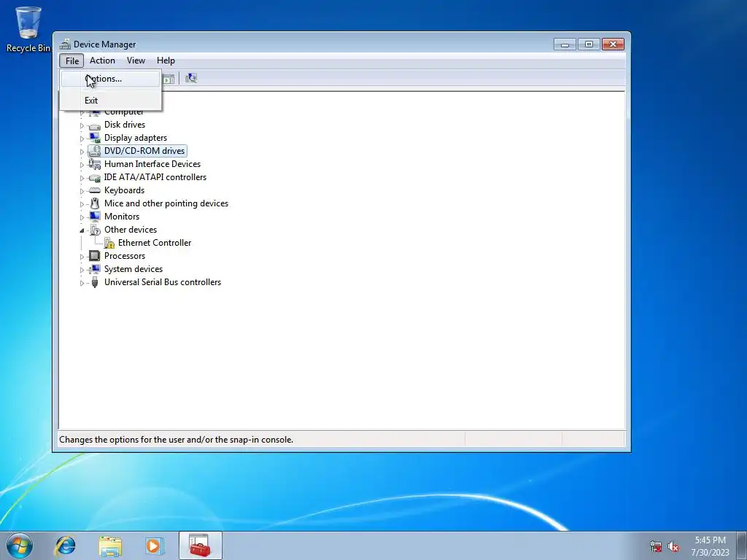Click the IDE ATA/ATAPI controllers icon
The image size is (747, 560).
tap(95, 178)
